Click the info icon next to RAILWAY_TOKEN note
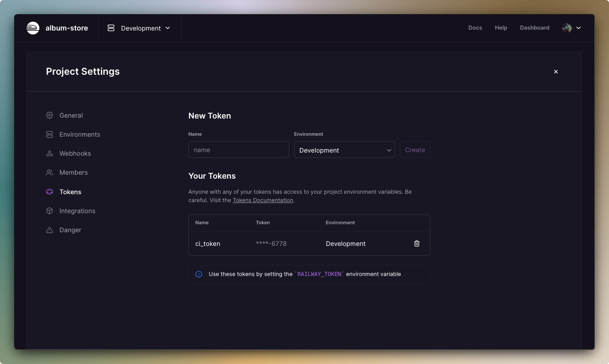 pos(199,274)
